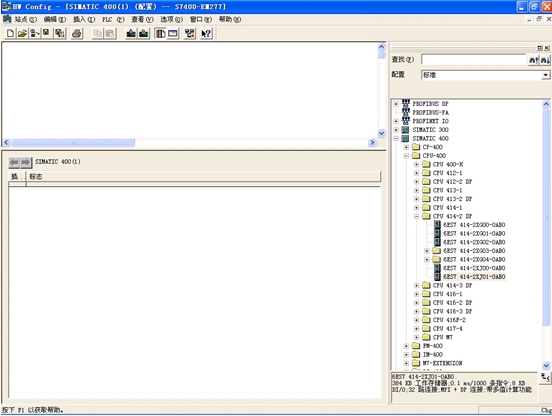Screen dimensions: 552x416
Task: Select module 6ES7 414-2XG02-0AB0
Action: (x=474, y=242)
